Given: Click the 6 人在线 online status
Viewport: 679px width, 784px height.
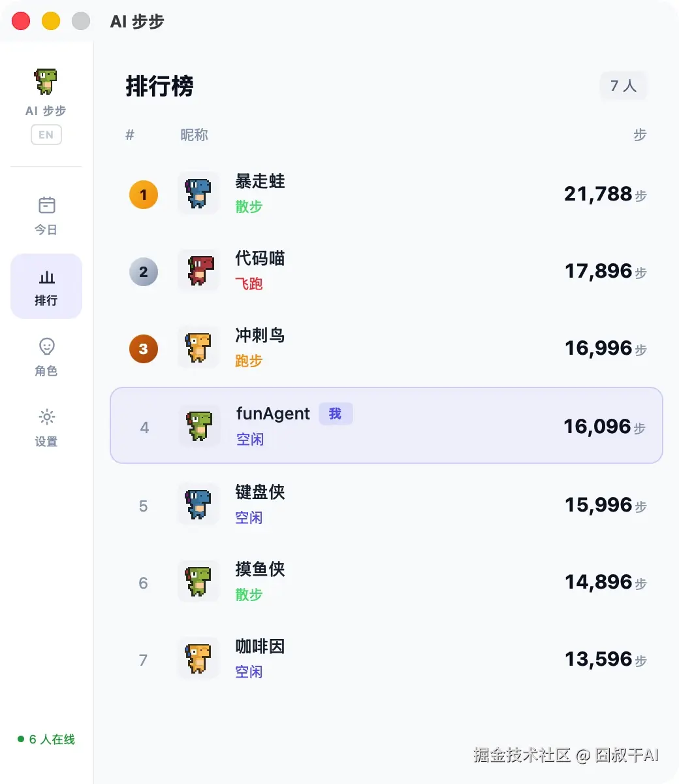Looking at the screenshot, I should point(46,740).
